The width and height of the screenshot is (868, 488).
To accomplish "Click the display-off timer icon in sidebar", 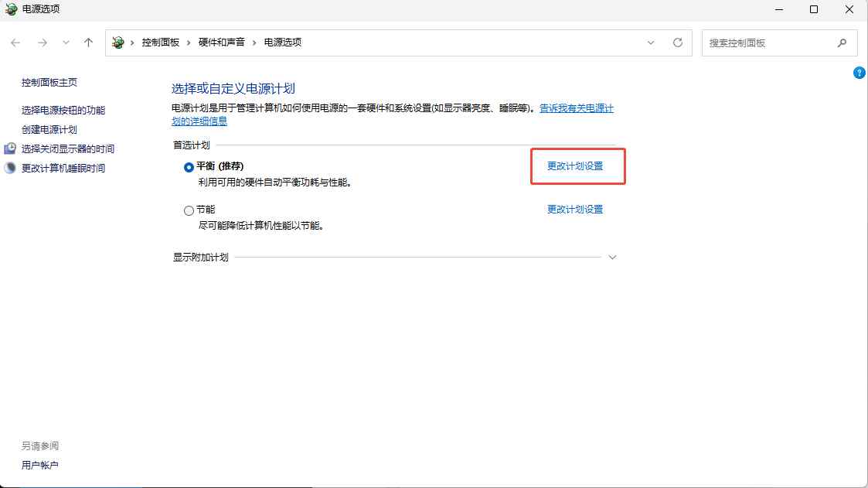I will pyautogui.click(x=10, y=148).
